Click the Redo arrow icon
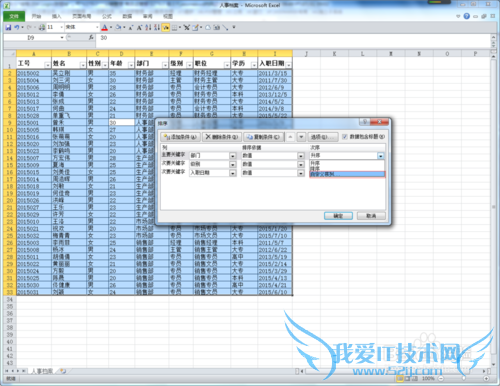This screenshot has height=386, width=500. (x=29, y=27)
